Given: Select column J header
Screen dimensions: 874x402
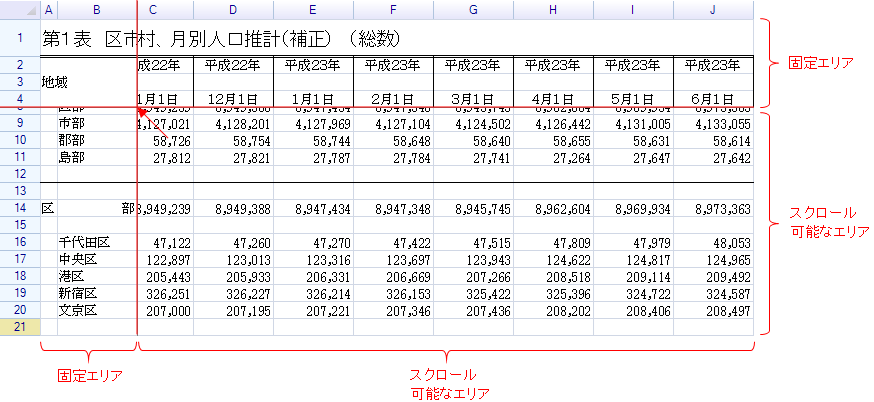Looking at the screenshot, I should click(x=712, y=10).
